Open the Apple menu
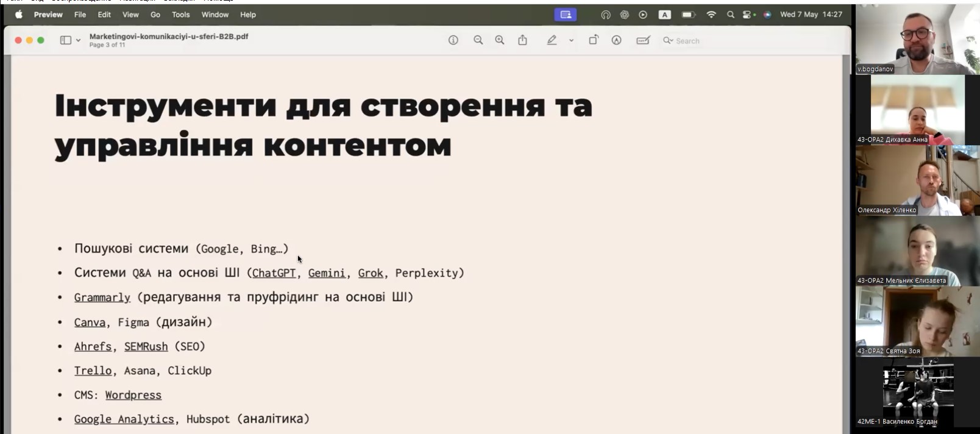The height and width of the screenshot is (434, 980). pos(19,15)
